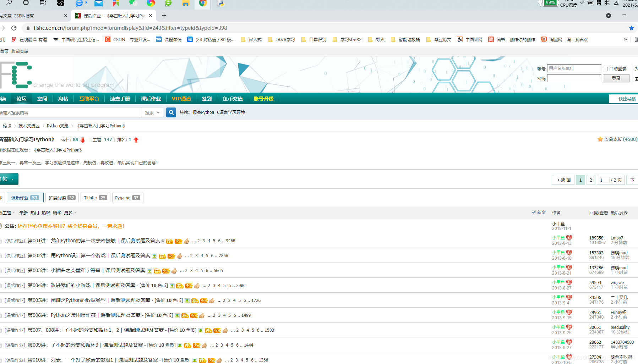Open 中国知网 bookmark
Image resolution: width=638 pixels, height=364 pixels.
point(470,39)
